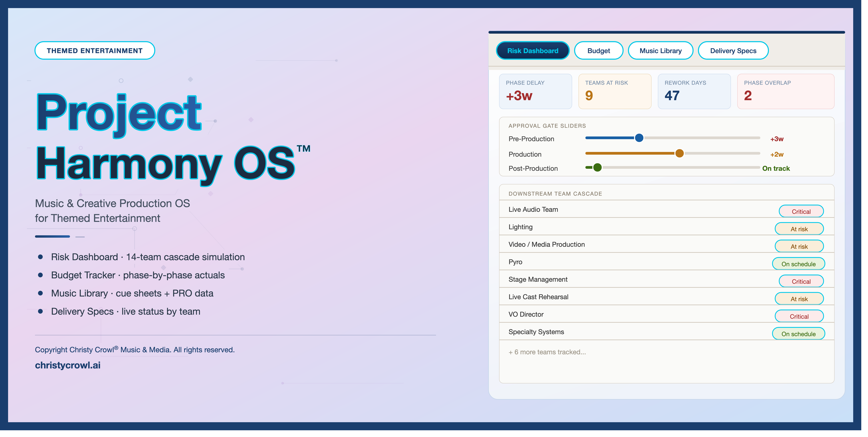The width and height of the screenshot is (868, 437).
Task: Click the copyright Christy Crowl notice
Action: click(135, 350)
